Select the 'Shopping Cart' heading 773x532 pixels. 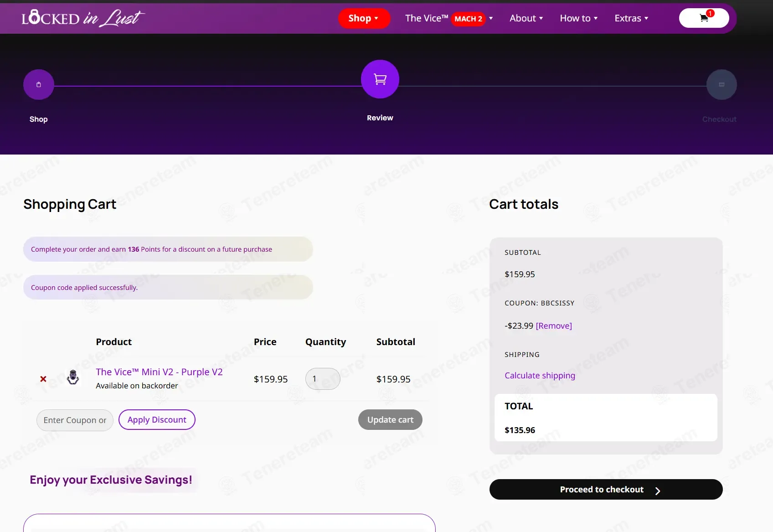click(70, 204)
